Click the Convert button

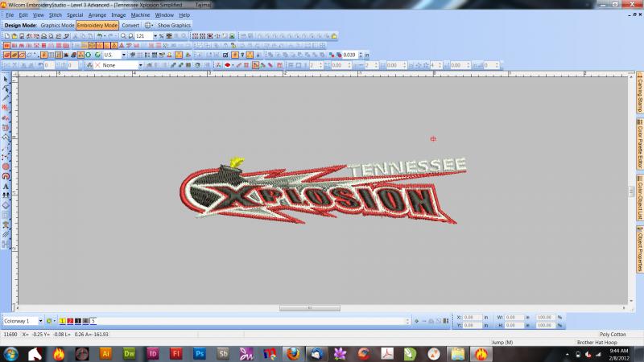[x=130, y=26]
